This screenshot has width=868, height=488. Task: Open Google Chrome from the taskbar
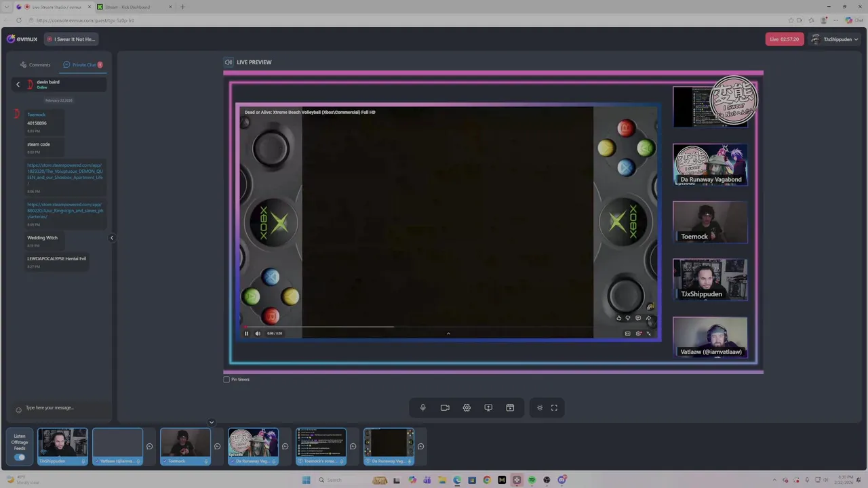[487, 480]
